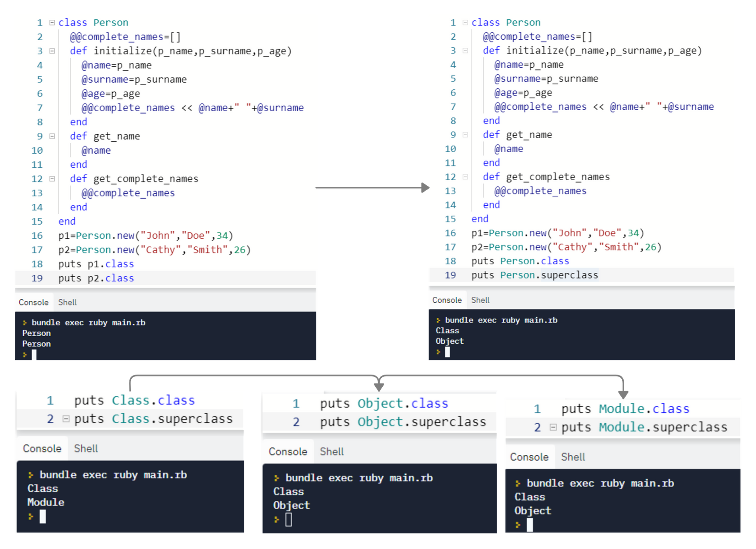Click prompt arrow before bundle exec in Person output console
This screenshot has width=756, height=549.
[25, 322]
